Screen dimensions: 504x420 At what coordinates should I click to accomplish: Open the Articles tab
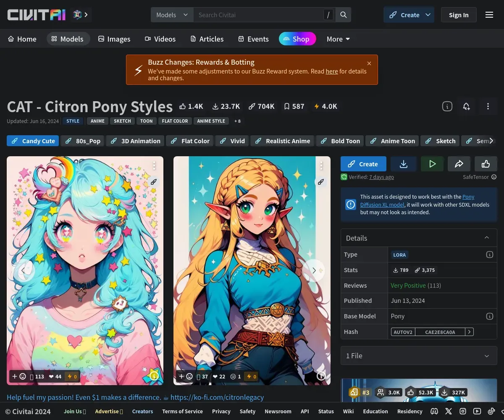207,39
